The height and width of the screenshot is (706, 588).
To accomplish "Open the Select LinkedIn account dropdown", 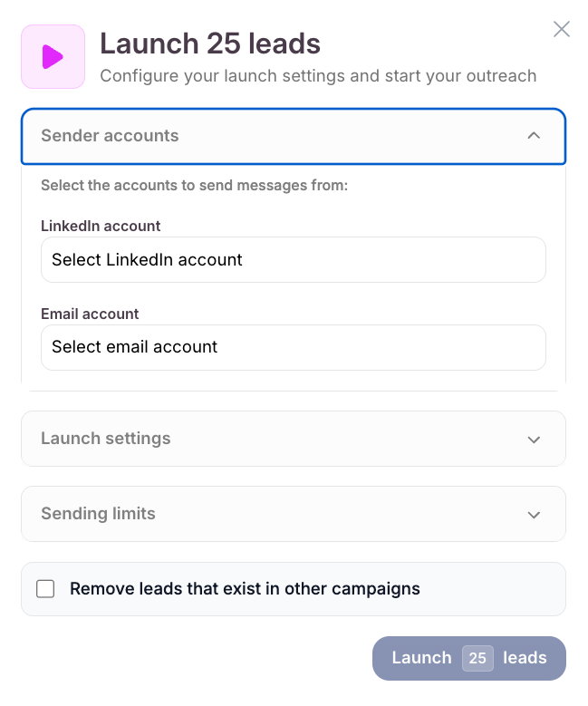I will (x=293, y=260).
